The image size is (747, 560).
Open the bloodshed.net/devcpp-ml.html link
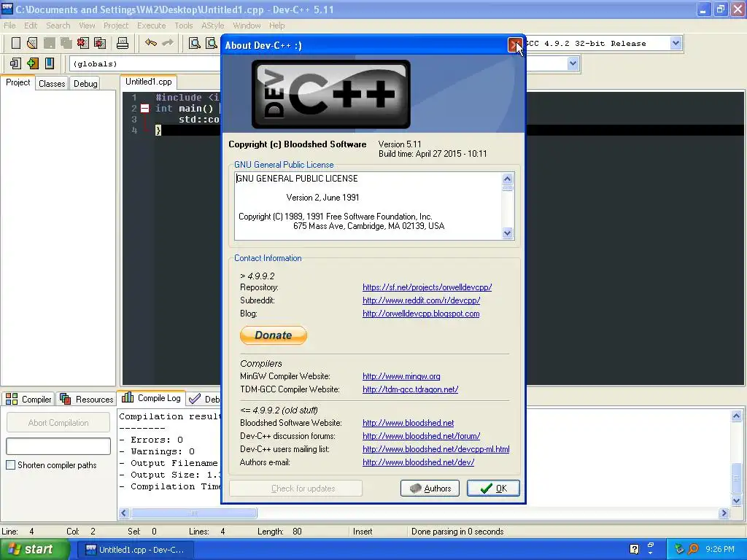point(436,449)
